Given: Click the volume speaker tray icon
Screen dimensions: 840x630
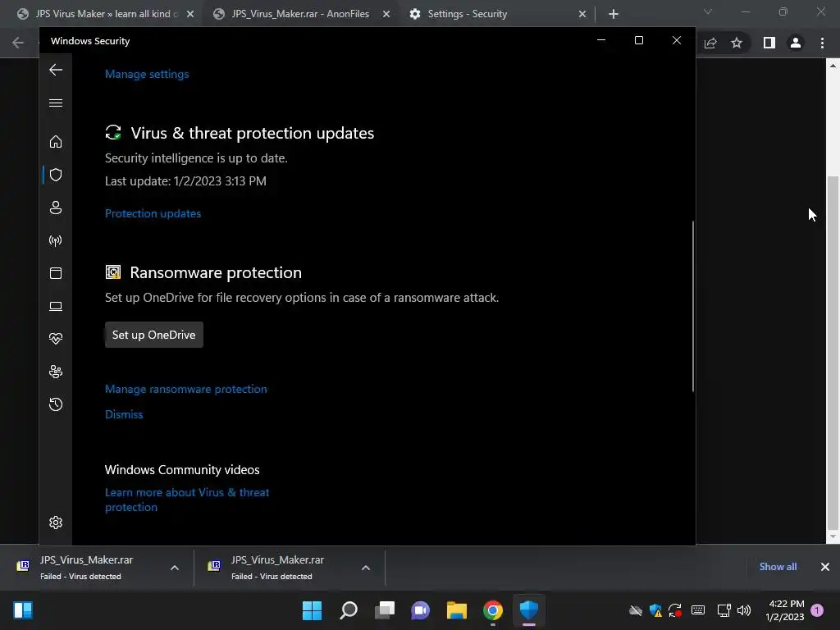Looking at the screenshot, I should tap(744, 610).
